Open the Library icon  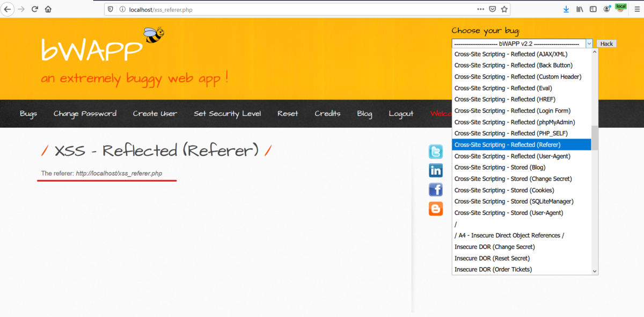[x=580, y=9]
